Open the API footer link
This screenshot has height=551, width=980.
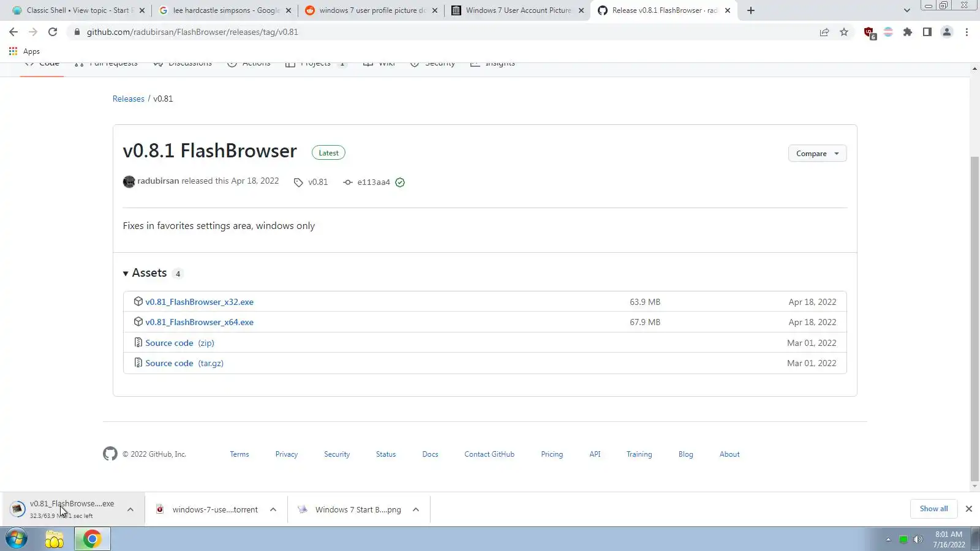[x=595, y=454]
